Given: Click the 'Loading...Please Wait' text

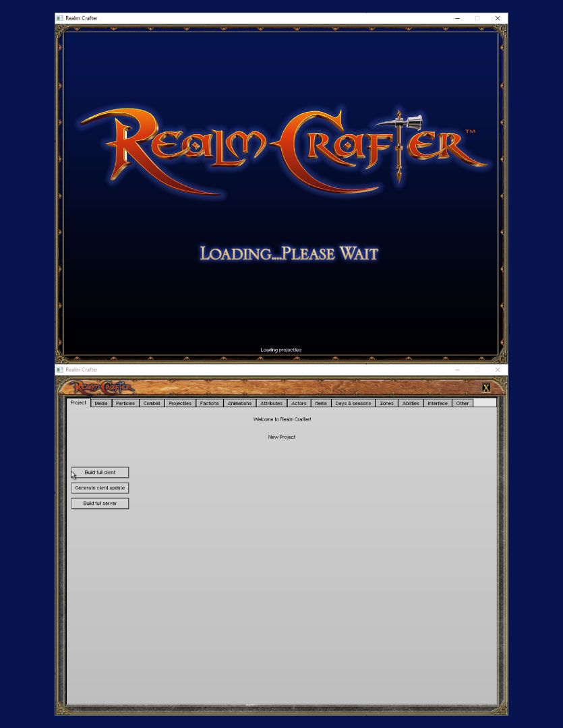Looking at the screenshot, I should click(x=289, y=253).
